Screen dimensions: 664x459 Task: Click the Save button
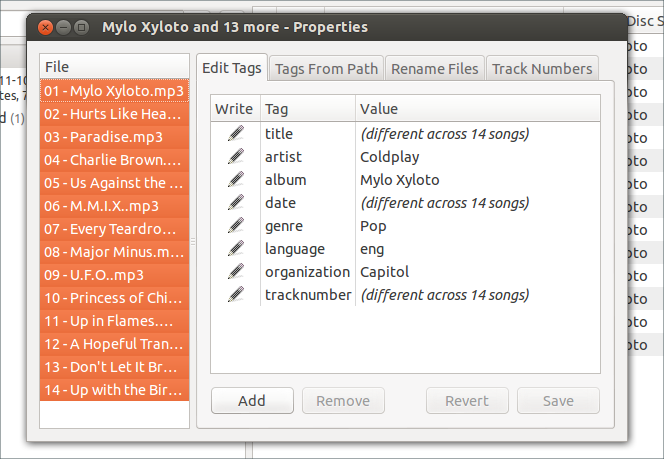tap(558, 401)
